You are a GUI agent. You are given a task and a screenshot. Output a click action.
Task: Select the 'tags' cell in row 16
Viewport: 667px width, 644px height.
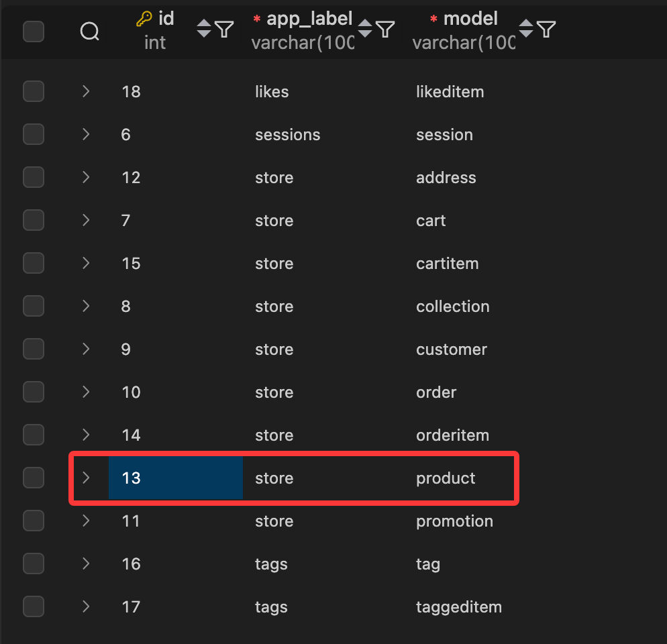click(271, 564)
